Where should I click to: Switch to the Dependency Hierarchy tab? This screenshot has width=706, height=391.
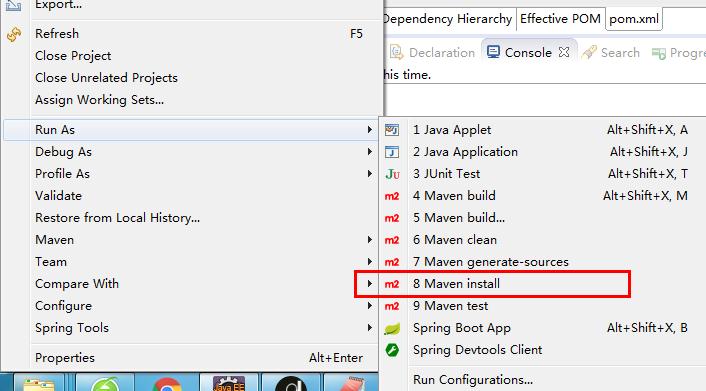click(448, 19)
